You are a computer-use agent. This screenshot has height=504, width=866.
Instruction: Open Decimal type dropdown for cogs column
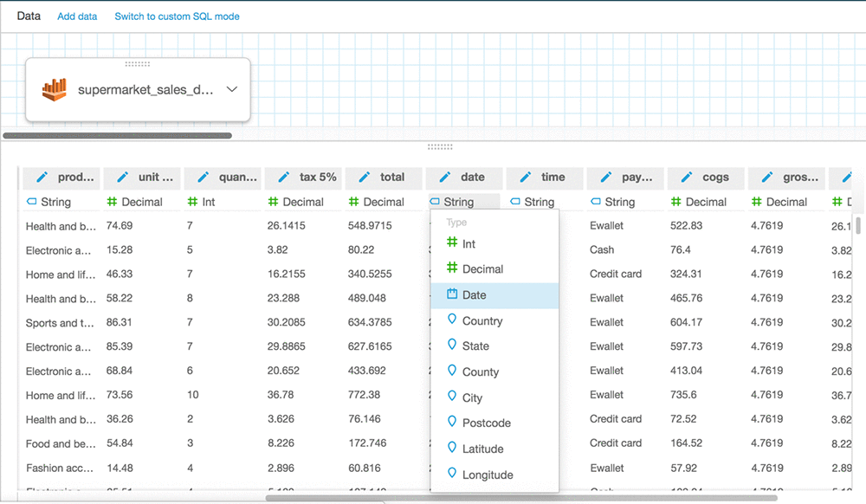(x=699, y=202)
